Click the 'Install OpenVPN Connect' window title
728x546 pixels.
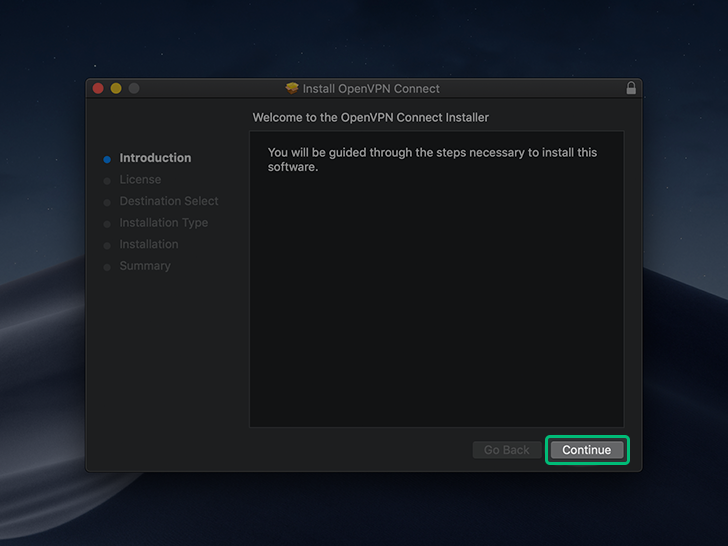coord(371,89)
